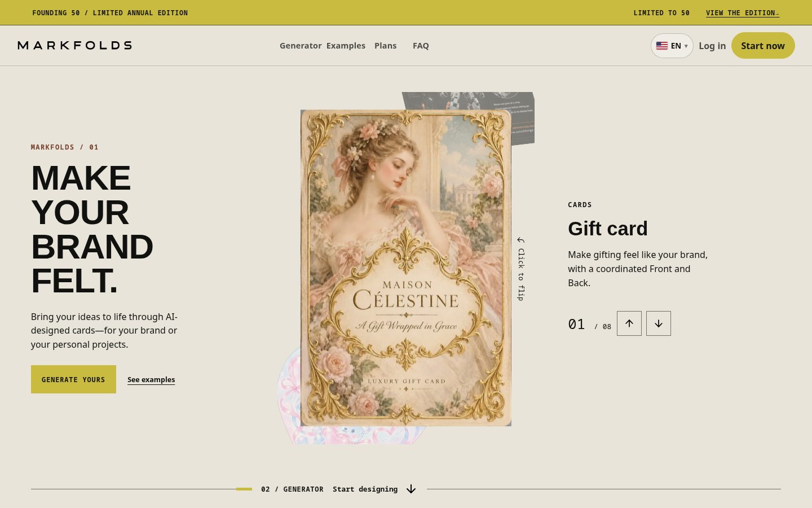
Task: Click the 02 / GENERATOR label
Action: pyautogui.click(x=292, y=489)
